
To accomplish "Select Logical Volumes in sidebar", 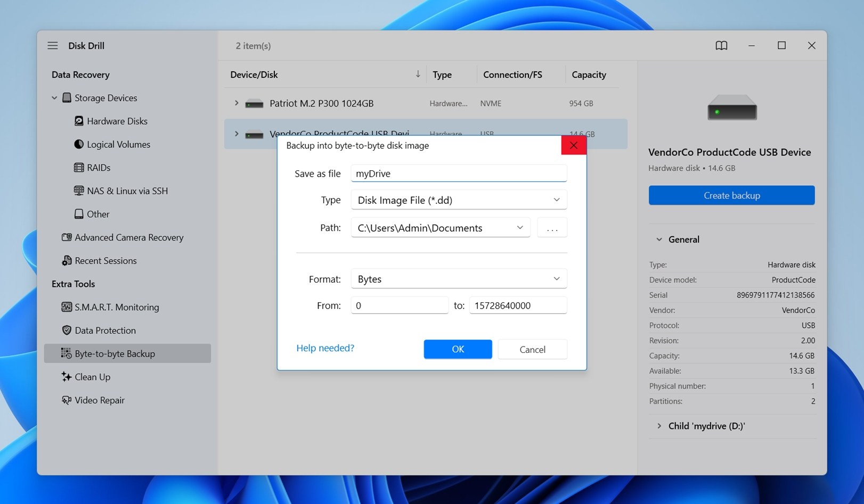I will tap(119, 144).
